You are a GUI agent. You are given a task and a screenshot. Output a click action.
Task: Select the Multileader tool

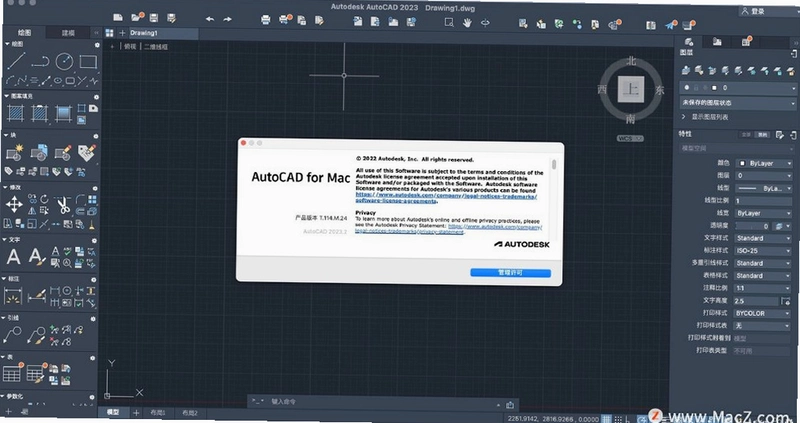coord(12,335)
